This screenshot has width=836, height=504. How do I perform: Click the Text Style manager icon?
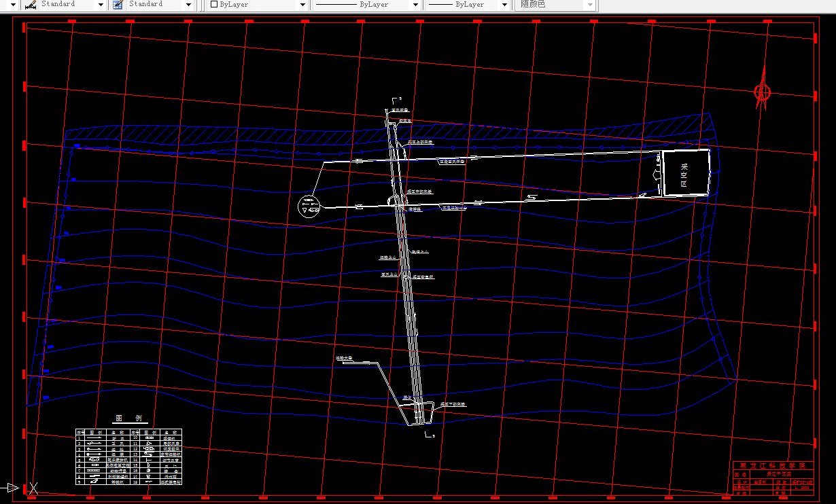(30, 4)
